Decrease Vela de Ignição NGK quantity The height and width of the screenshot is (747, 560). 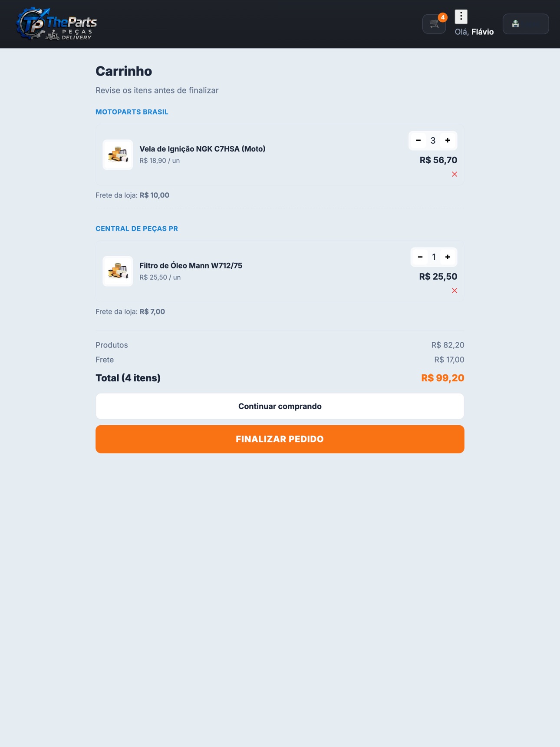418,140
